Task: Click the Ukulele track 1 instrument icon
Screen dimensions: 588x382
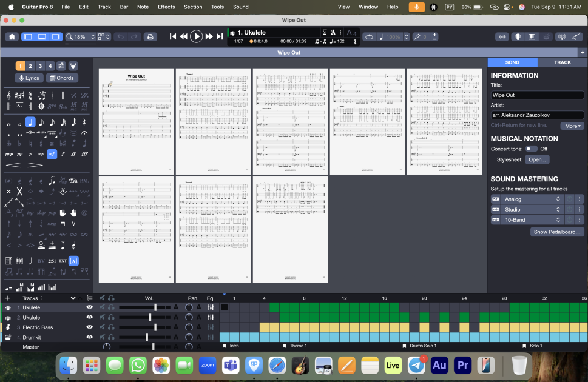Action: coord(8,307)
